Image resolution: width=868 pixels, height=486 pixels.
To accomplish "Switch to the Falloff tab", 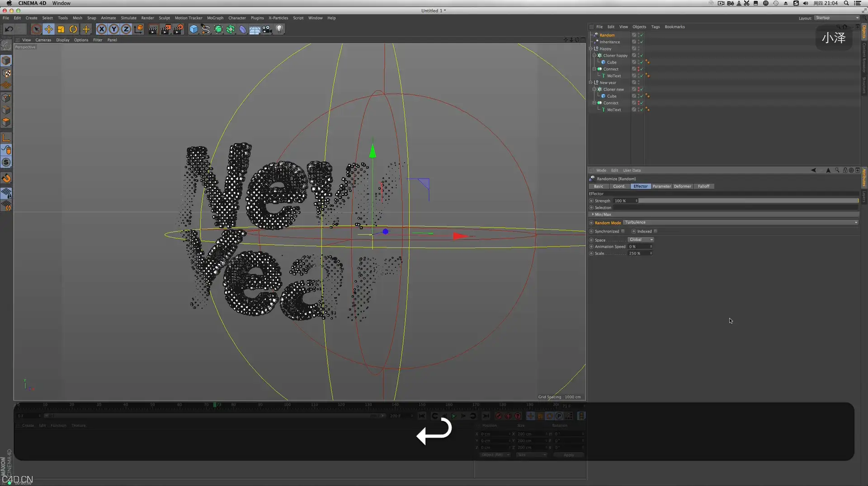I will coord(703,187).
